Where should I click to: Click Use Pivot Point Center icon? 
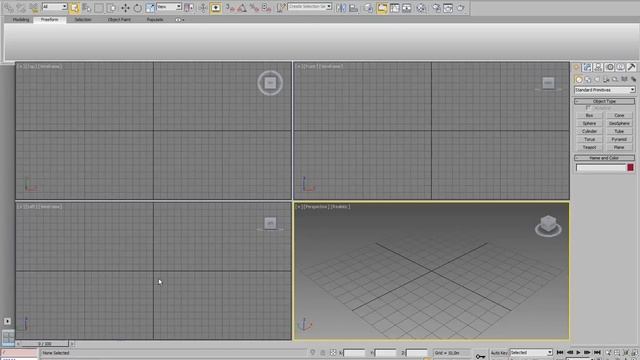(189, 7)
